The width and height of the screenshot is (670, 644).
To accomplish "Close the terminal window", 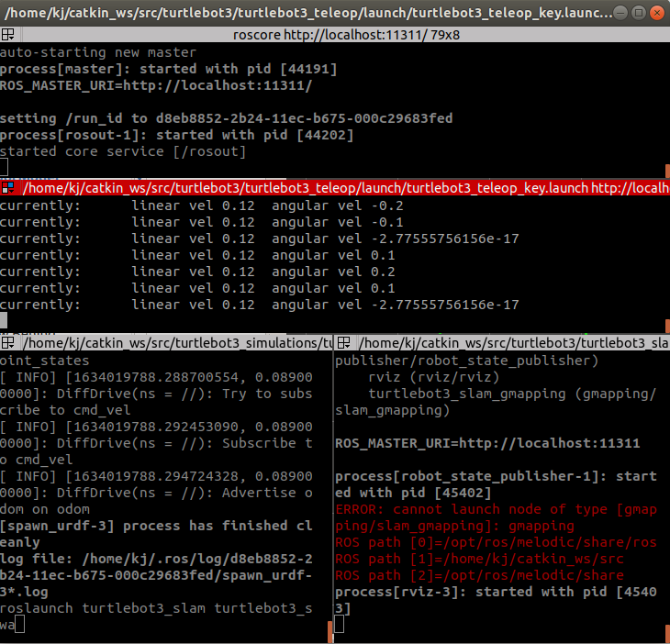I will [656, 13].
